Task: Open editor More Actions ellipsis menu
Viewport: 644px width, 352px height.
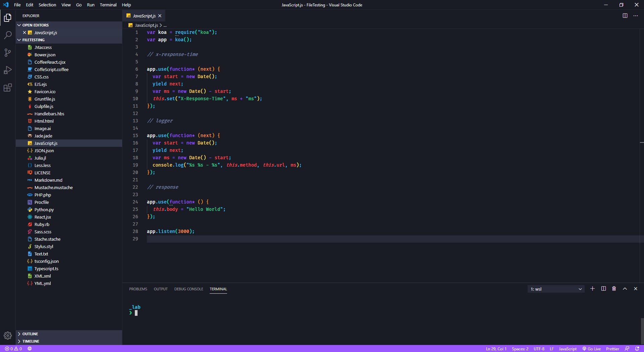Action: click(x=636, y=16)
